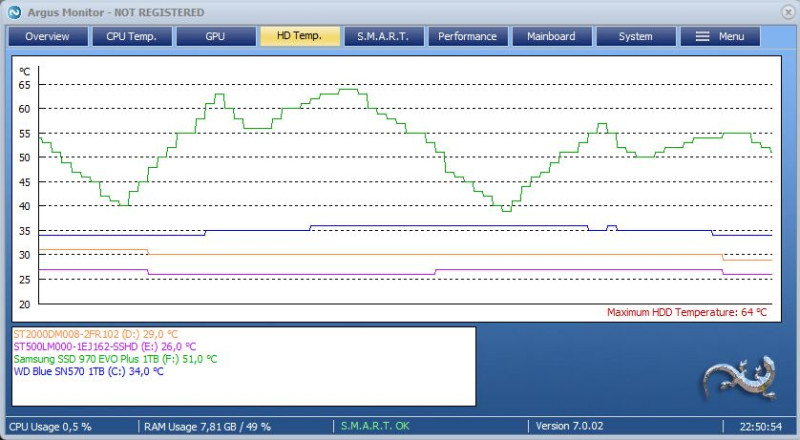This screenshot has width=800, height=440.
Task: Open the GPU tab
Action: (216, 36)
